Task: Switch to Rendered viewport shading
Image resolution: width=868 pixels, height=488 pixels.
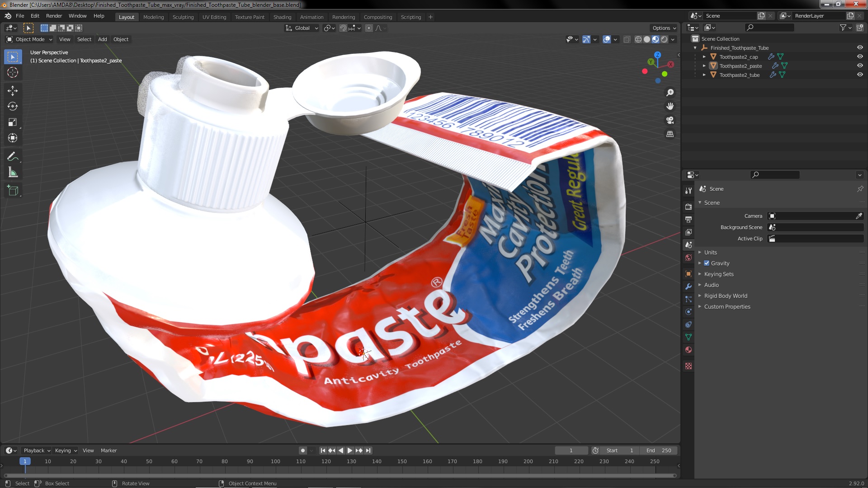Action: (664, 40)
